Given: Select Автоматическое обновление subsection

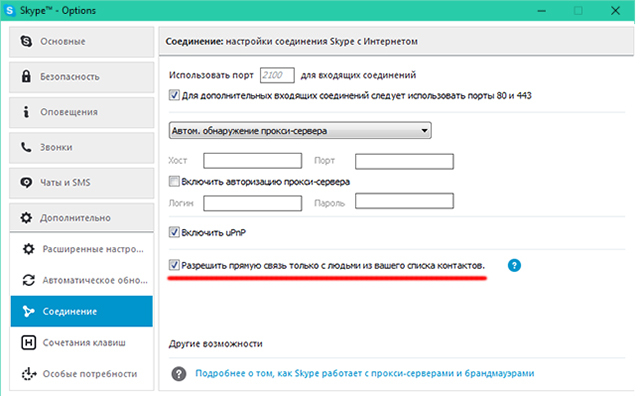Looking at the screenshot, I should pyautogui.click(x=82, y=280).
